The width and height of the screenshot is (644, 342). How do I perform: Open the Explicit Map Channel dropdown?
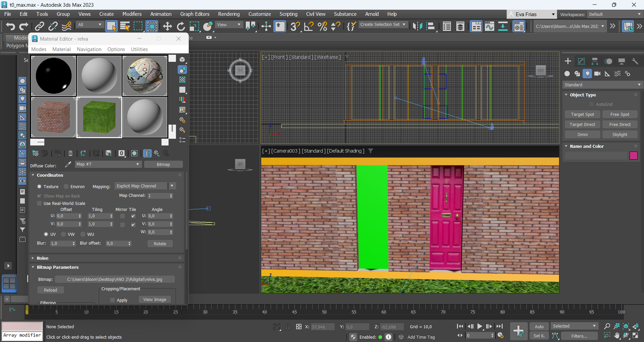point(145,186)
